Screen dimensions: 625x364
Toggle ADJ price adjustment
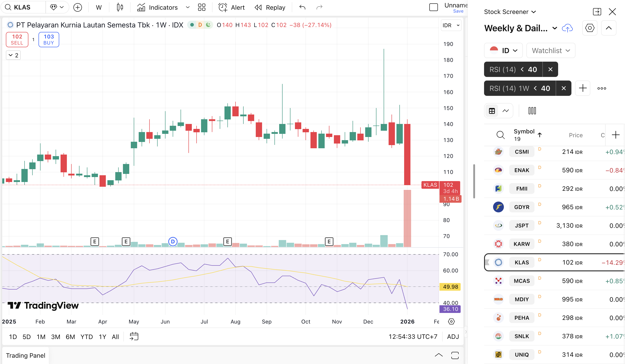[x=453, y=337]
